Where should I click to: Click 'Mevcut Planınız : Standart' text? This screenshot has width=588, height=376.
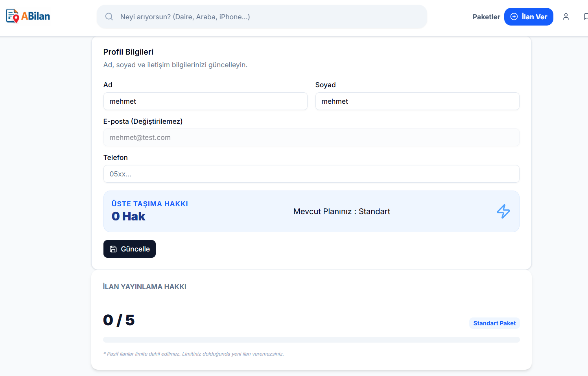[341, 211]
